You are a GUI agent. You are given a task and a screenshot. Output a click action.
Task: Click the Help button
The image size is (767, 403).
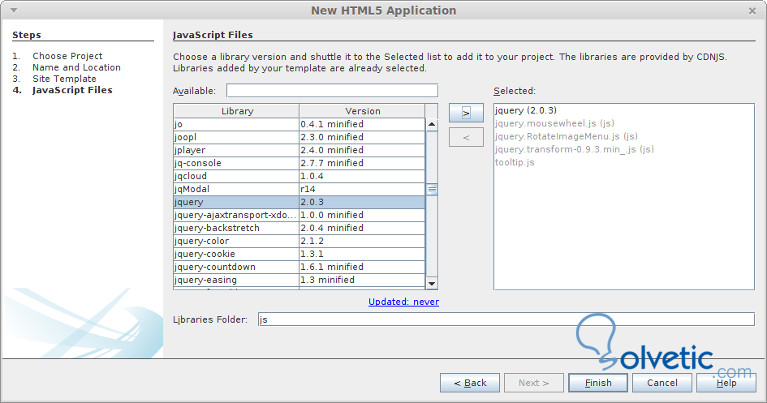click(x=726, y=383)
